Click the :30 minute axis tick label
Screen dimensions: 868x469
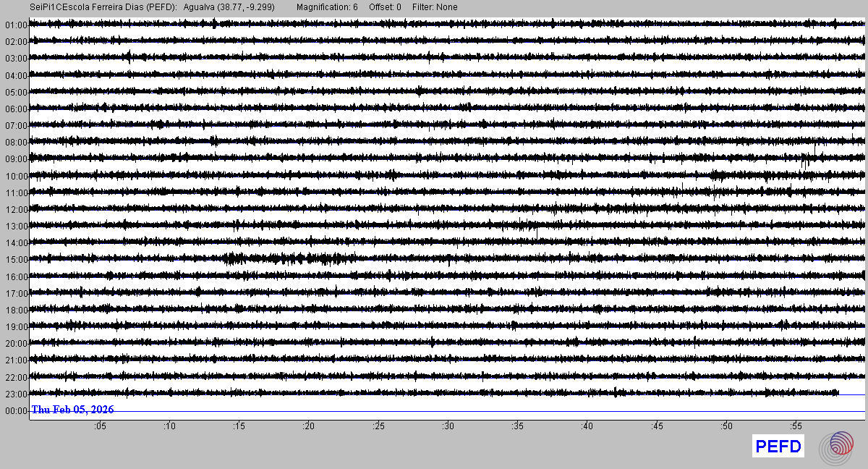pos(448,426)
